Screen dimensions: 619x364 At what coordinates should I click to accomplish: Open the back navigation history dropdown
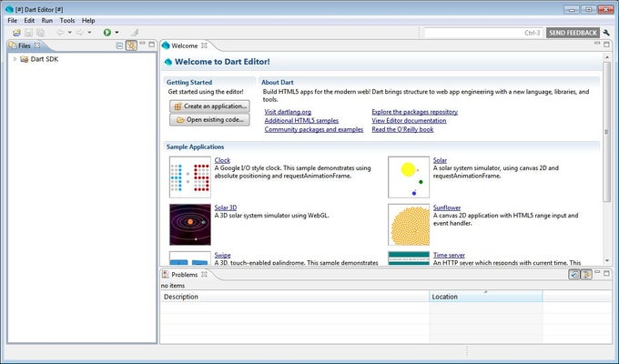(67, 33)
